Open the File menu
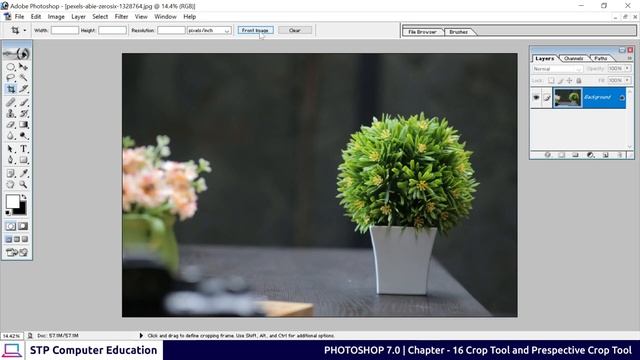Screen dimensions: 640x360 (x=19, y=17)
